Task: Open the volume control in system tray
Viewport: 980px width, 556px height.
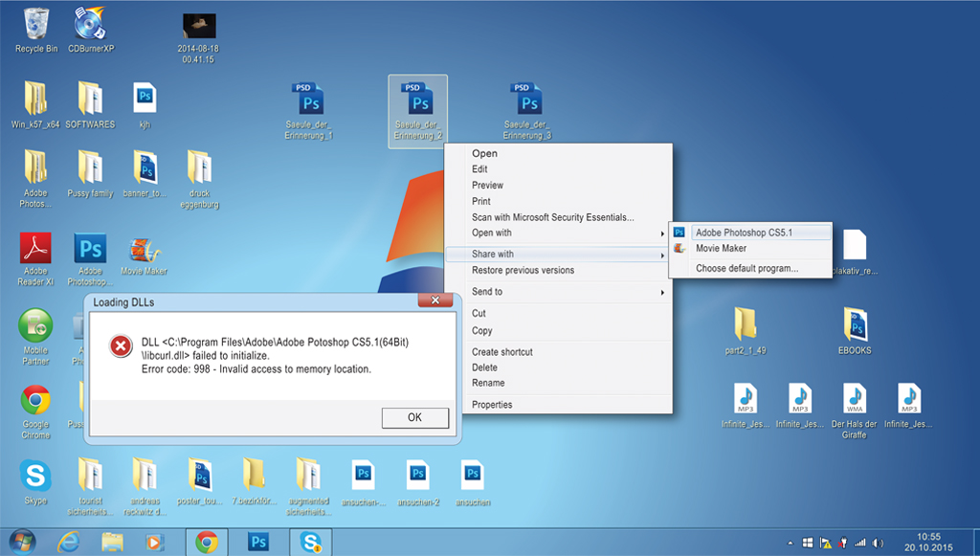Action: pyautogui.click(x=879, y=543)
